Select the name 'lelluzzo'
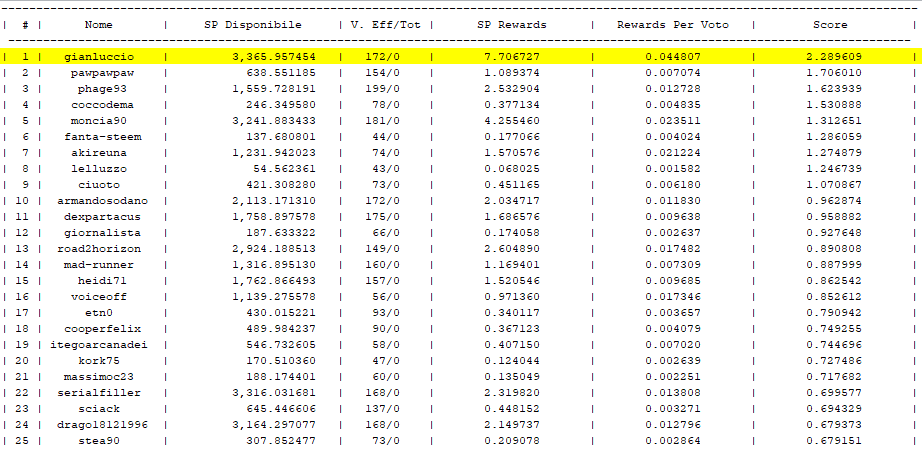The height and width of the screenshot is (449, 922). click(x=99, y=169)
